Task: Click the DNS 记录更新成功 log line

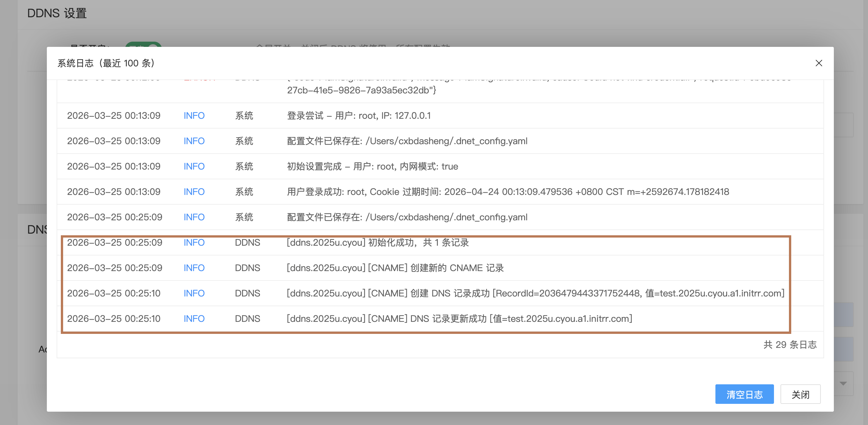Action: point(459,319)
